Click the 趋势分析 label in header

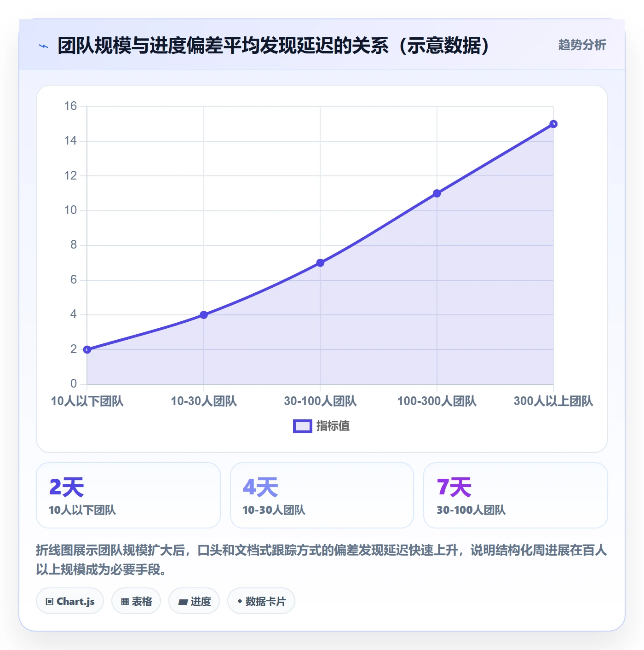[582, 45]
